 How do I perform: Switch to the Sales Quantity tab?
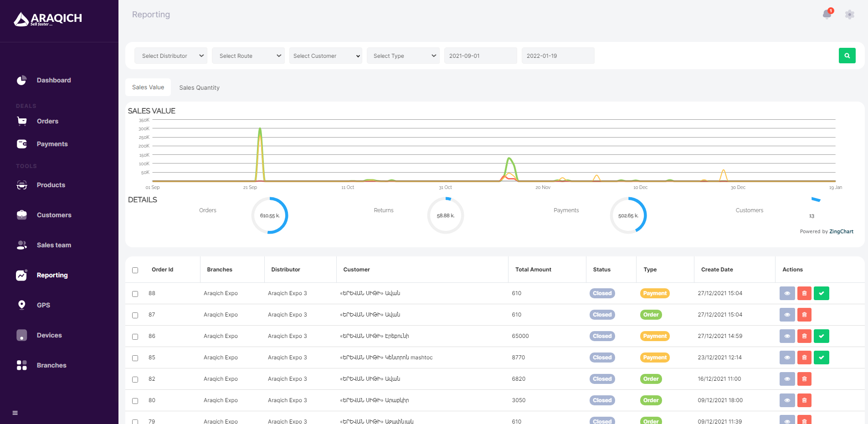(x=199, y=87)
